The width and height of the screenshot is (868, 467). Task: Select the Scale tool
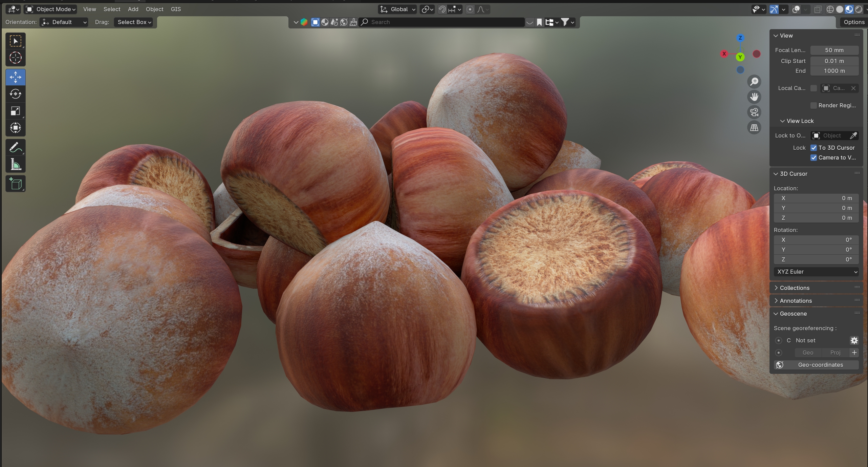(15, 111)
